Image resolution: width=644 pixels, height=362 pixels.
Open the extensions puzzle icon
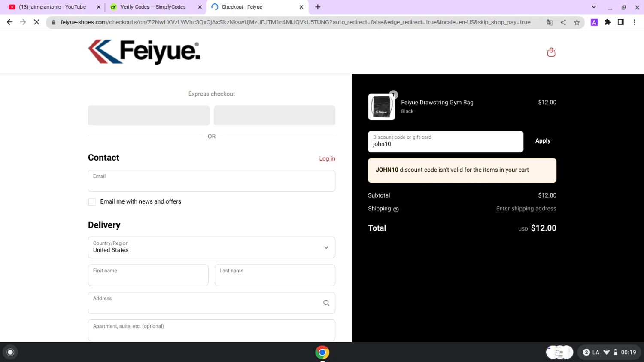click(x=608, y=22)
